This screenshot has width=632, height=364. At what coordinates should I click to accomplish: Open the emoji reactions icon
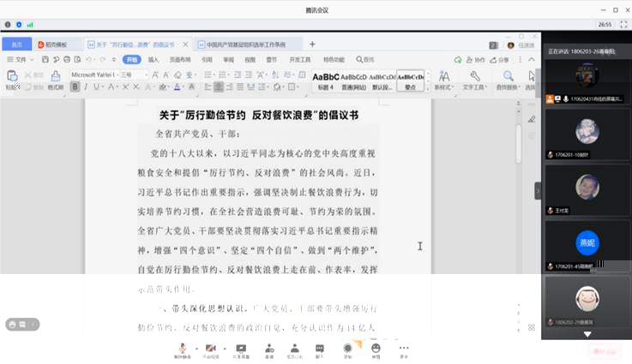(x=376, y=348)
